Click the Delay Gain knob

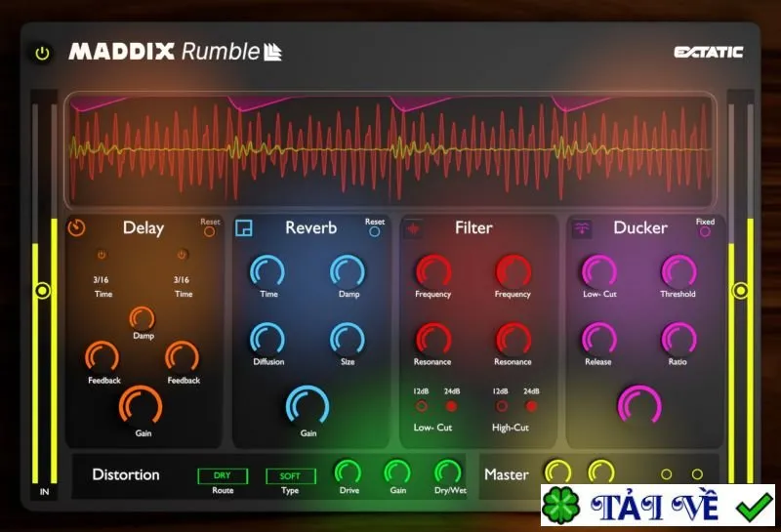(141, 406)
